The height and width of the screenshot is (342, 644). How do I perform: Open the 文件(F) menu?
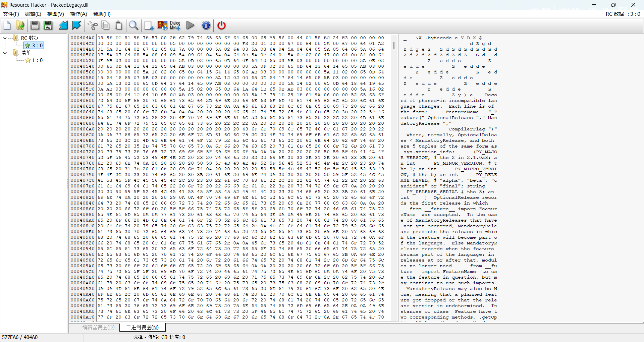point(11,14)
